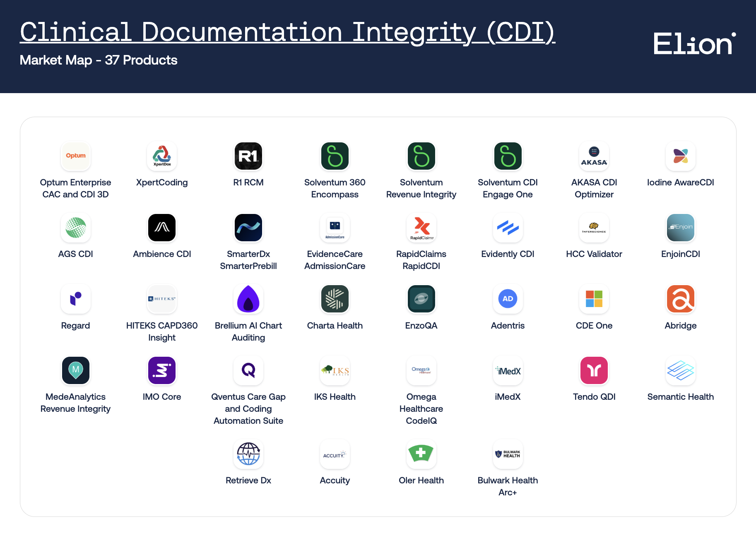Open the Qventus Q icon

tap(248, 370)
